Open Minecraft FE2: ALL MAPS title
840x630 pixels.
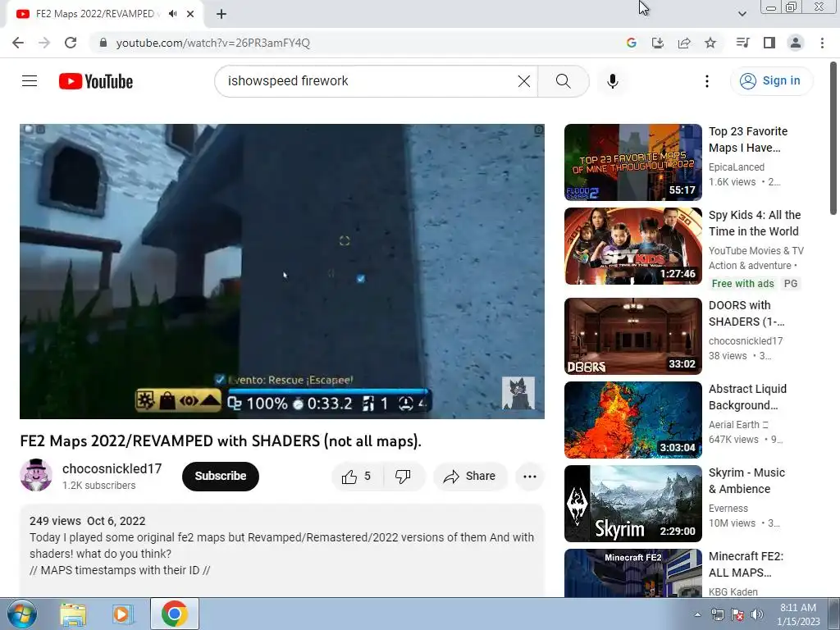pyautogui.click(x=746, y=564)
